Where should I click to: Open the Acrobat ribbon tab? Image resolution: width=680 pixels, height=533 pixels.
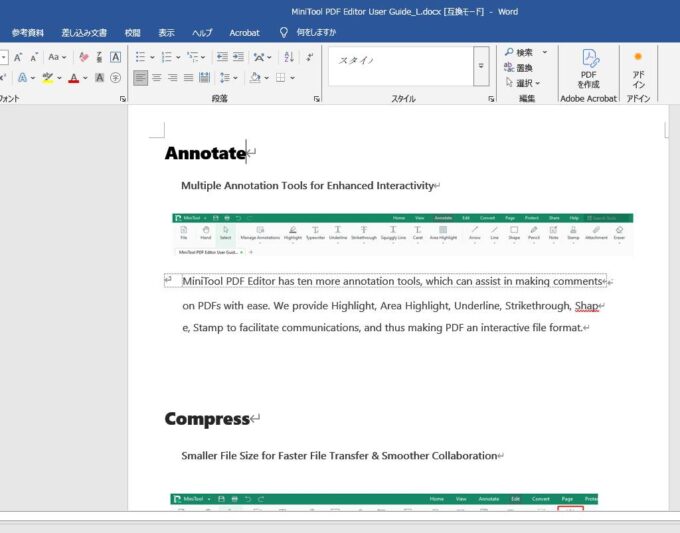pos(244,33)
